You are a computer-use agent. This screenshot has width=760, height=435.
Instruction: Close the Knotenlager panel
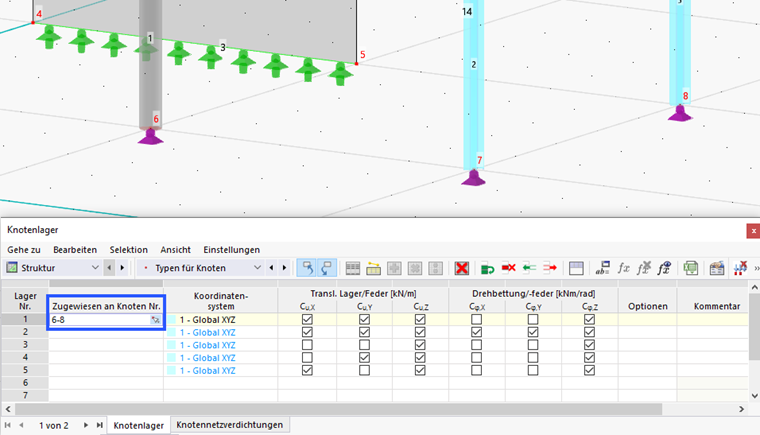pos(753,231)
